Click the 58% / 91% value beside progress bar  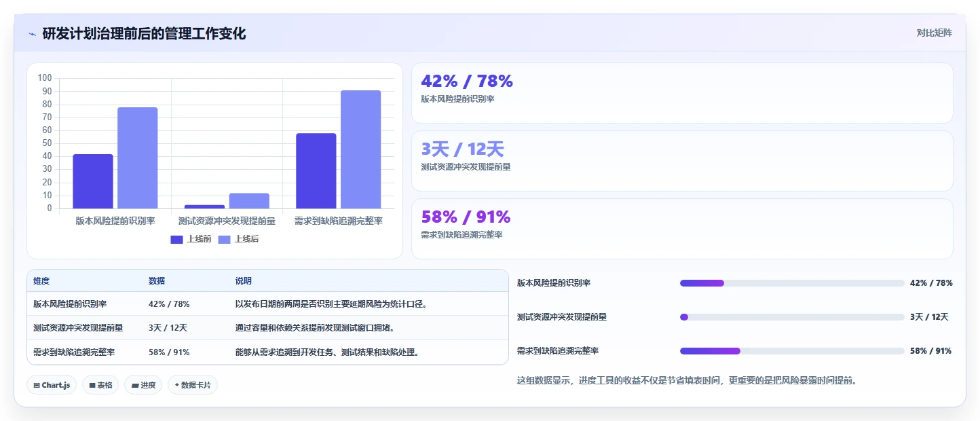[x=930, y=351]
